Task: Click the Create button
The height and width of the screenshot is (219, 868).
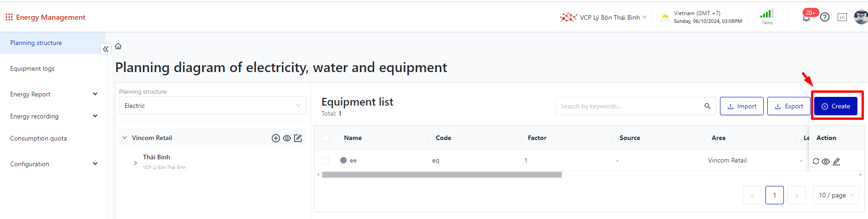Action: coord(836,106)
